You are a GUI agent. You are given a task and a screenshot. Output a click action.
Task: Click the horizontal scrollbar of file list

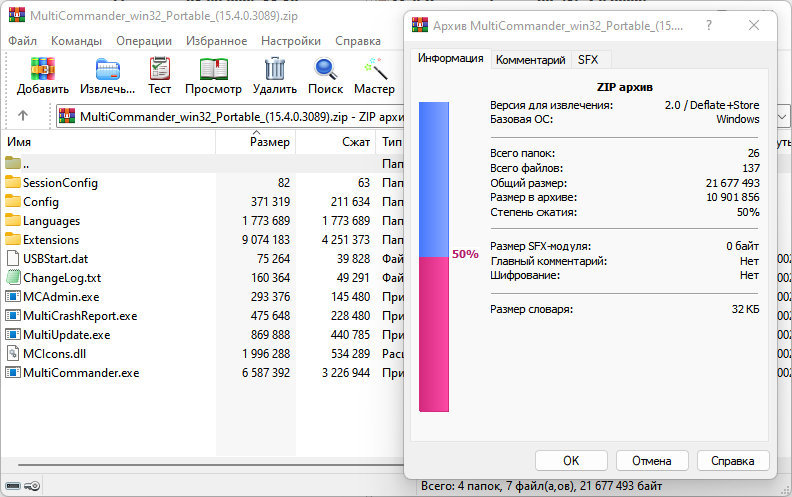[x=211, y=464]
